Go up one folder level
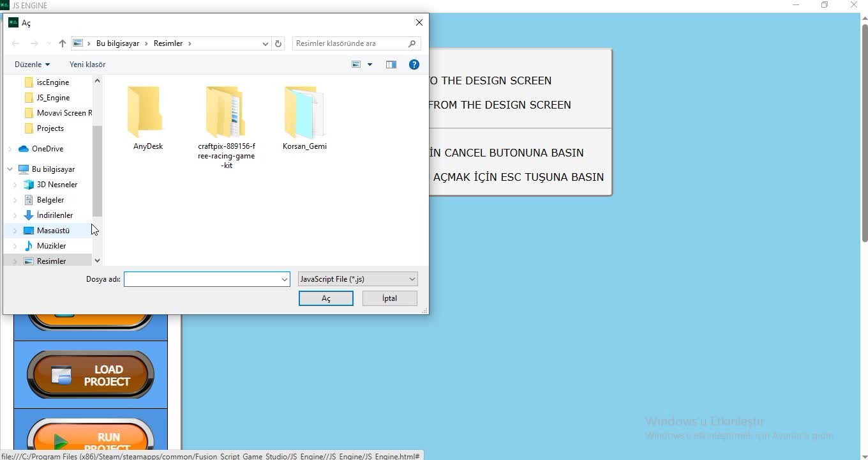 (x=62, y=43)
